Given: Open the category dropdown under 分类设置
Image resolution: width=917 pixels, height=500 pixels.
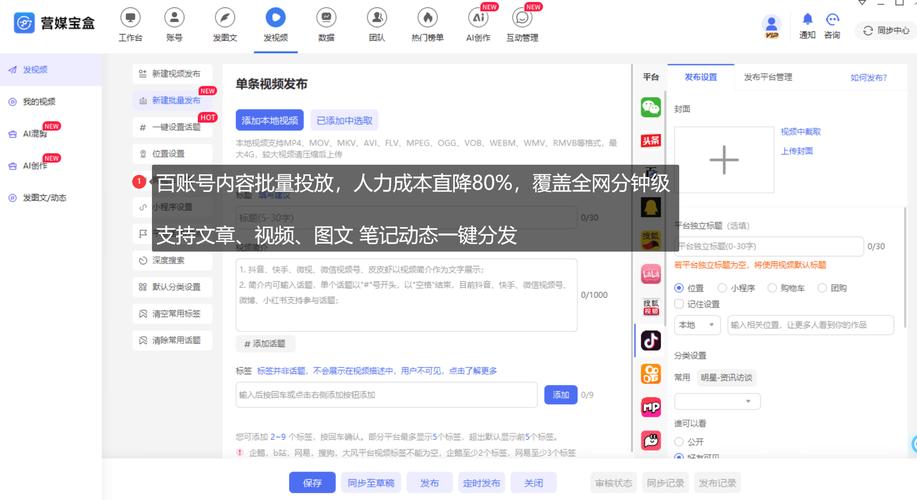Looking at the screenshot, I should tap(717, 401).
